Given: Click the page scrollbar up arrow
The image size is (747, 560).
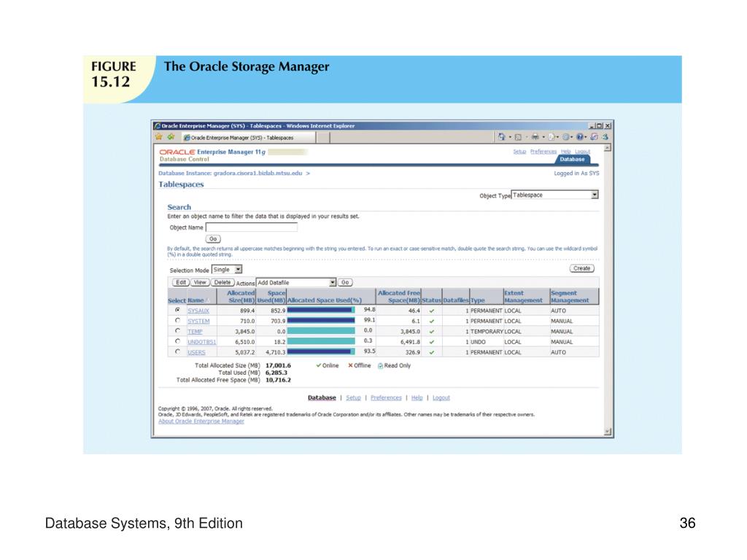Looking at the screenshot, I should tap(608, 148).
